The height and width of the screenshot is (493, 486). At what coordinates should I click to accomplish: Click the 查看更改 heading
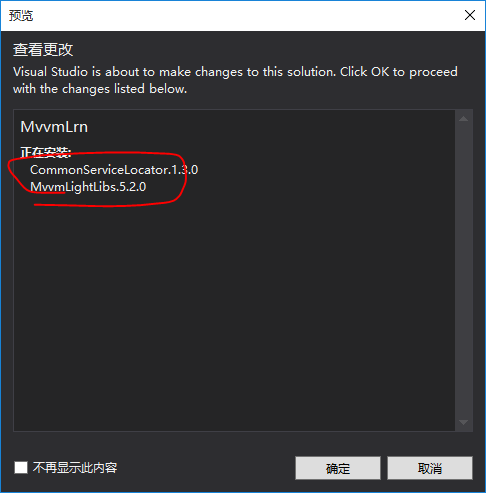click(x=43, y=50)
